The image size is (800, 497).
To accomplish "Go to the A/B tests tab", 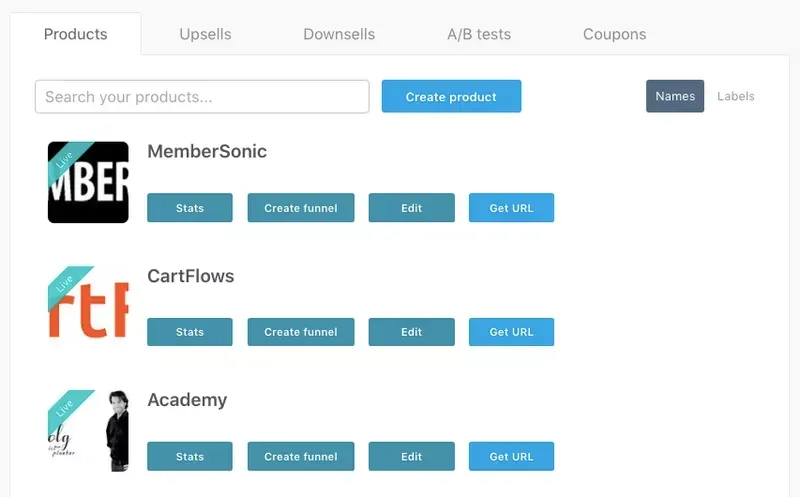I will click(x=479, y=34).
